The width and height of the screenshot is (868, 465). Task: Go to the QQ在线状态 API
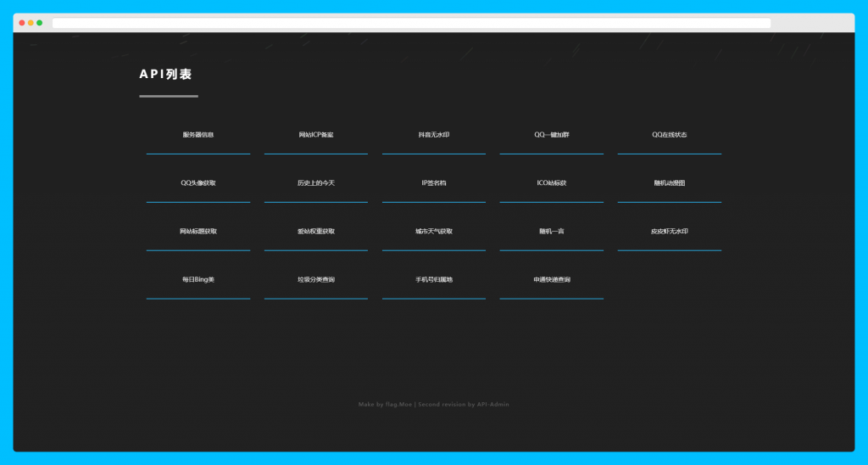670,135
